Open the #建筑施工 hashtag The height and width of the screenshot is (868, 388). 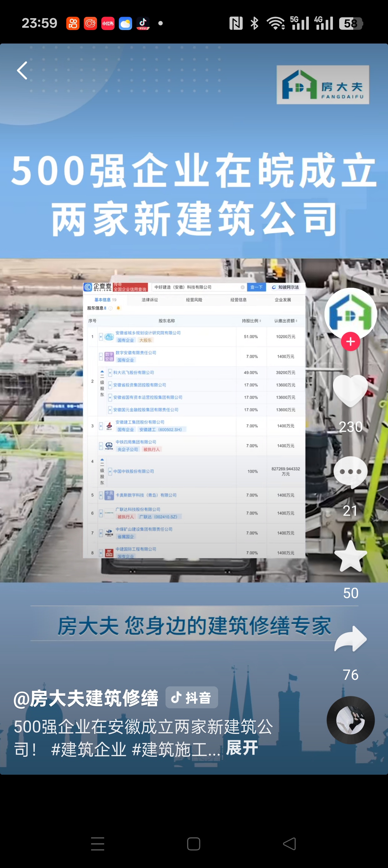click(x=176, y=749)
